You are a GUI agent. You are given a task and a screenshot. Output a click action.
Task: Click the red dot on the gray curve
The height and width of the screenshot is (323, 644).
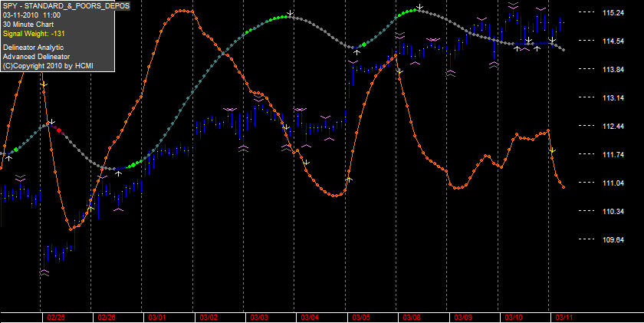[x=59, y=130]
